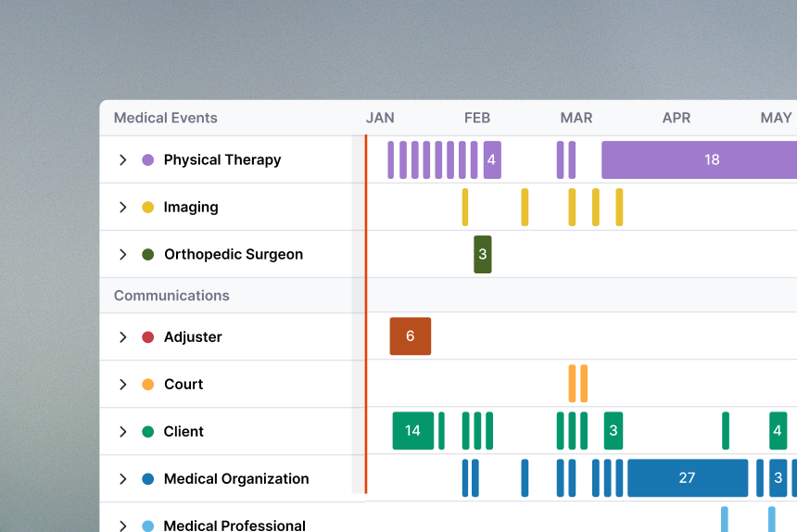Viewport: 797px width, 532px height.
Task: Click the FEB month header
Action: tap(477, 118)
